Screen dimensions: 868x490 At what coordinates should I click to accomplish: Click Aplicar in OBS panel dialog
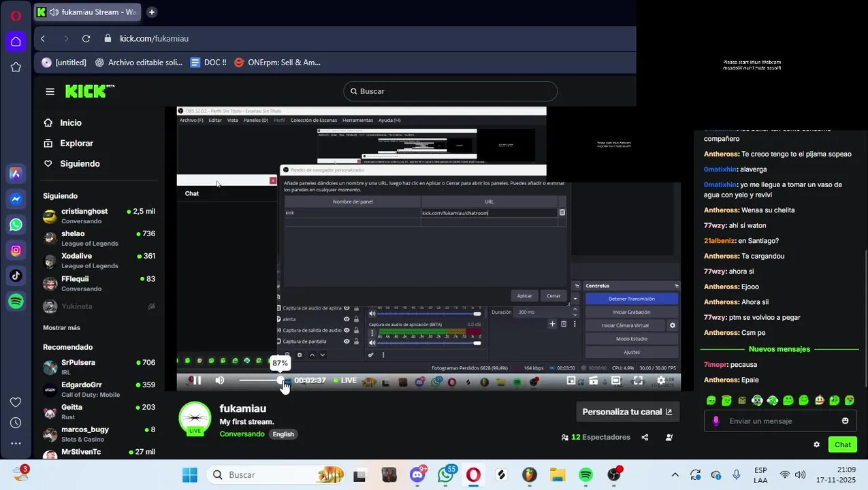tap(524, 295)
